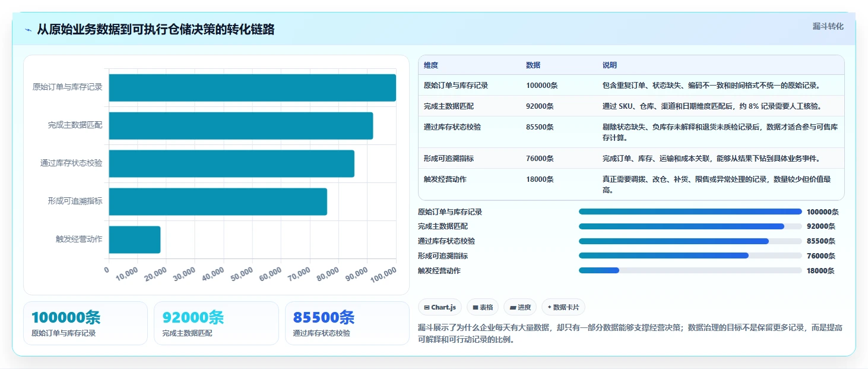Click table cell 形成可追溯指标

coord(449,159)
